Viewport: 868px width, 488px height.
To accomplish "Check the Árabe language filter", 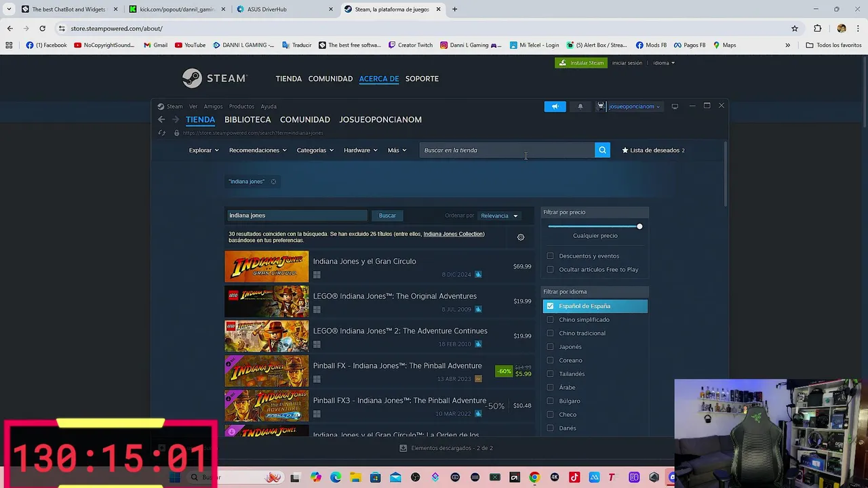I will tap(550, 388).
